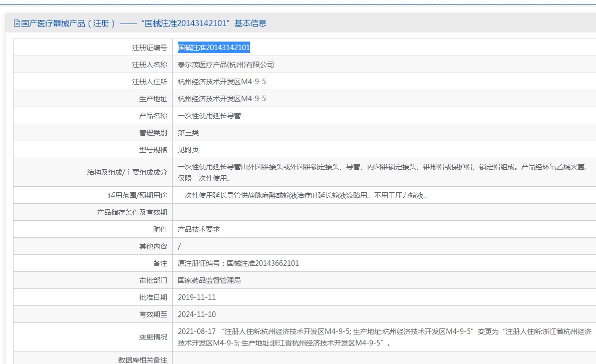
Task: Click the document icon before 国产医疗器械产品 title
Action: coord(17,23)
